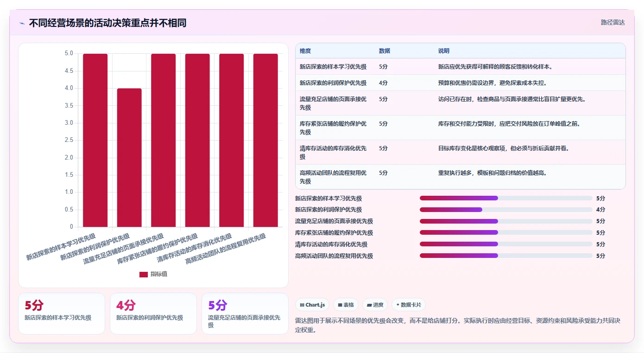This screenshot has width=644, height=353.
Task: Click the 4分 label beside the progress list
Action: coord(600,210)
